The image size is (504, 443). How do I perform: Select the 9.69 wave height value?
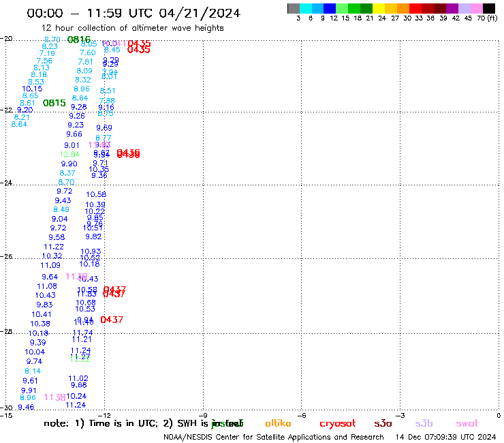click(104, 128)
